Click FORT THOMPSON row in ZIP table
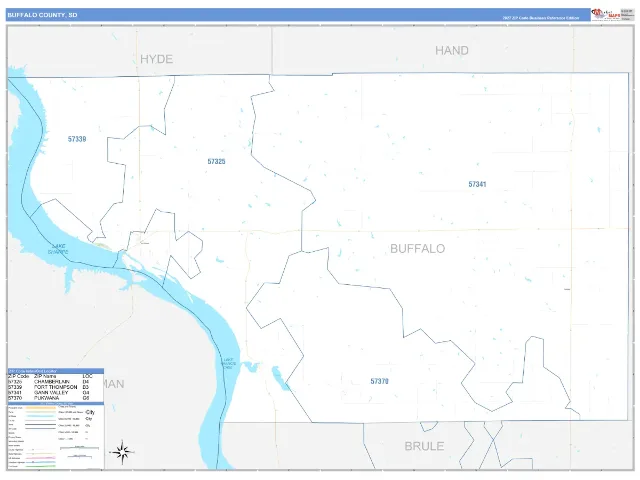This screenshot has width=640, height=480. 50,387
